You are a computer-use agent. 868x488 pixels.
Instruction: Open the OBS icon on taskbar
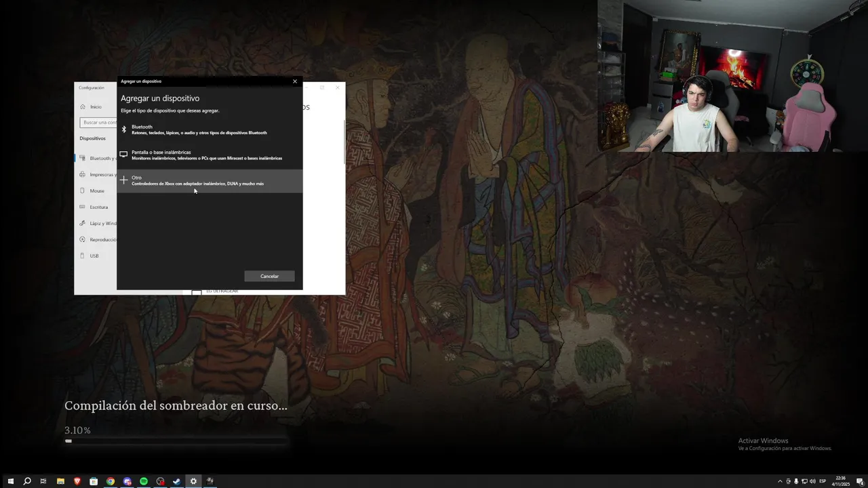(160, 481)
